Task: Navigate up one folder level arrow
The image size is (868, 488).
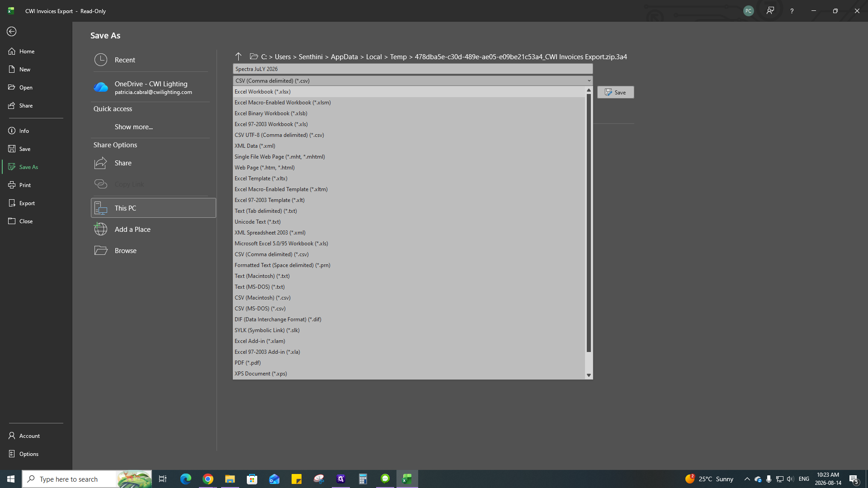Action: (238, 56)
